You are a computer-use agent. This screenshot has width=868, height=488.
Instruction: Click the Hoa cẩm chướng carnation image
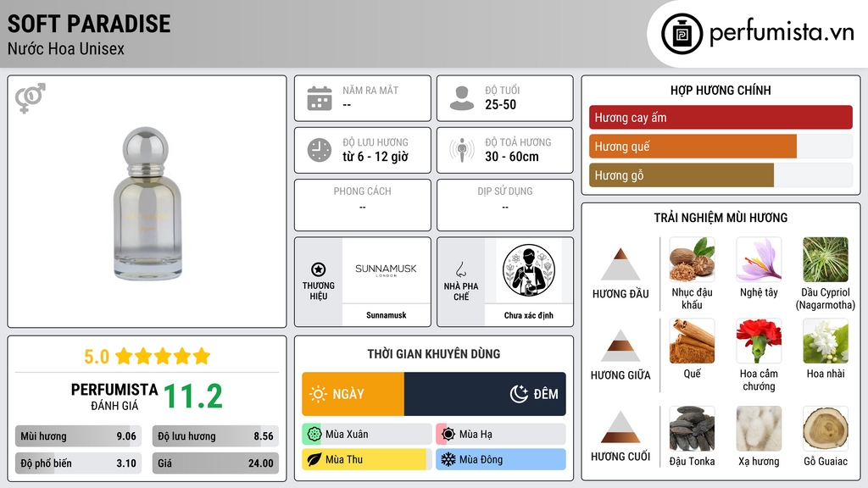coord(759,341)
